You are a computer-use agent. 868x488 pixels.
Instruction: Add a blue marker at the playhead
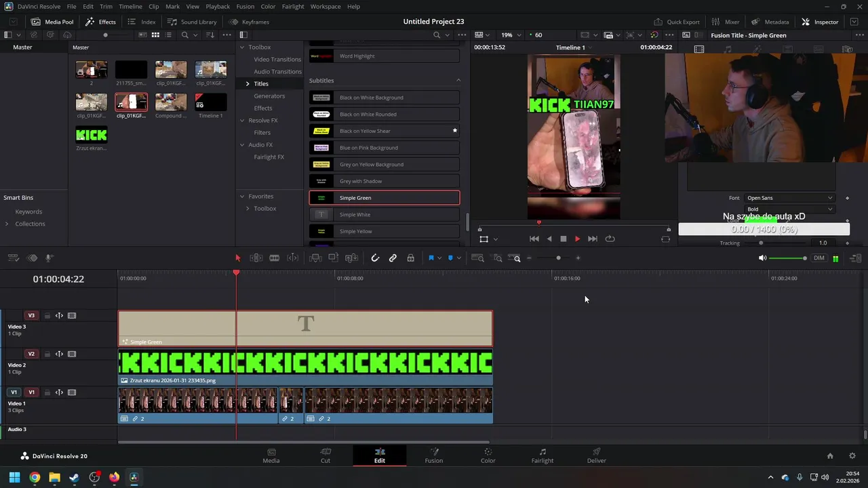[x=450, y=258]
